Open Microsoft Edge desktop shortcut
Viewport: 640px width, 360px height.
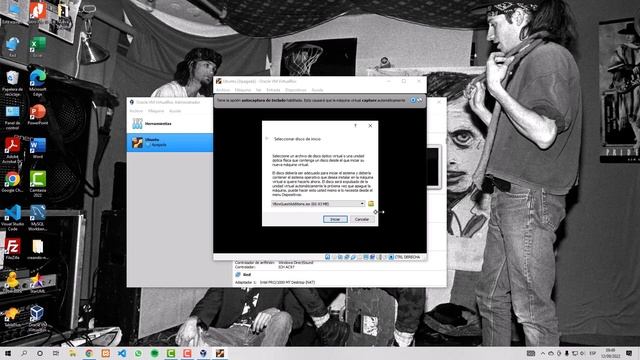(38, 82)
